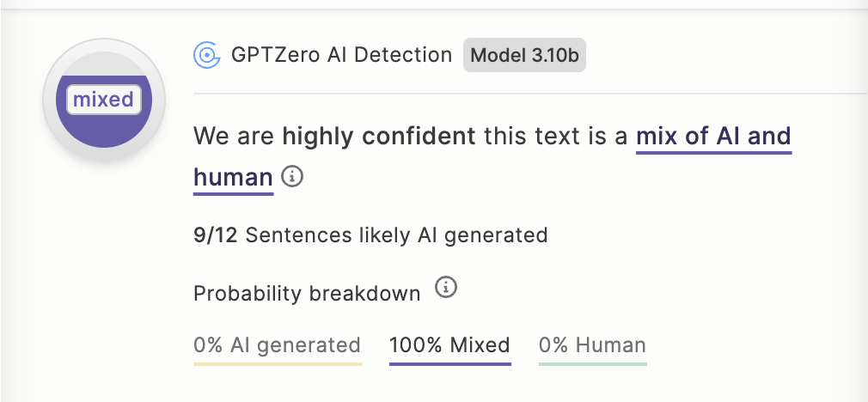Click the underlined word "human"
The height and width of the screenshot is (402, 868).
(233, 177)
